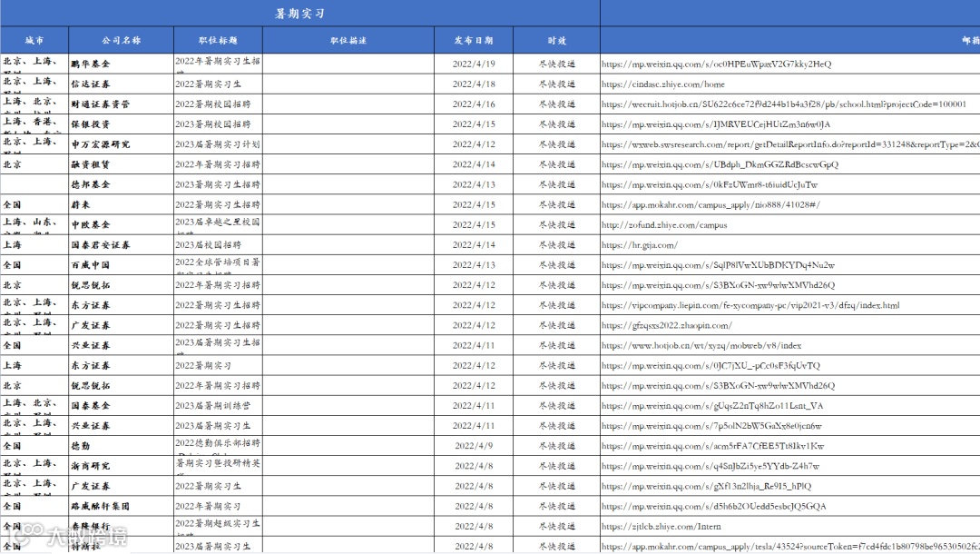The height and width of the screenshot is (554, 980).
Task: Select the 2022/4/9 date cell
Action: (474, 446)
